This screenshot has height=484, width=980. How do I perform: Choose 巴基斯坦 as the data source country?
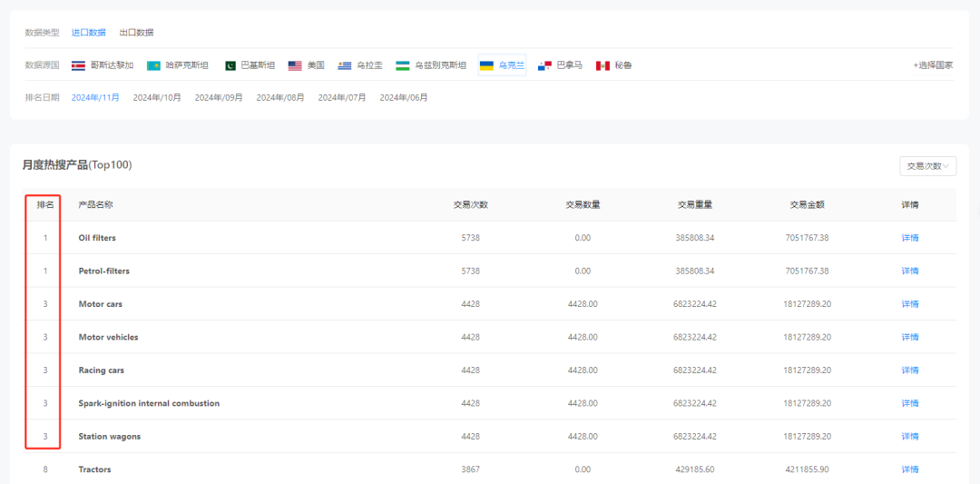click(x=258, y=65)
